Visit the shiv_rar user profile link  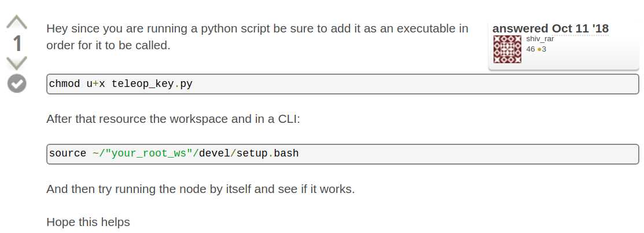pyautogui.click(x=540, y=39)
